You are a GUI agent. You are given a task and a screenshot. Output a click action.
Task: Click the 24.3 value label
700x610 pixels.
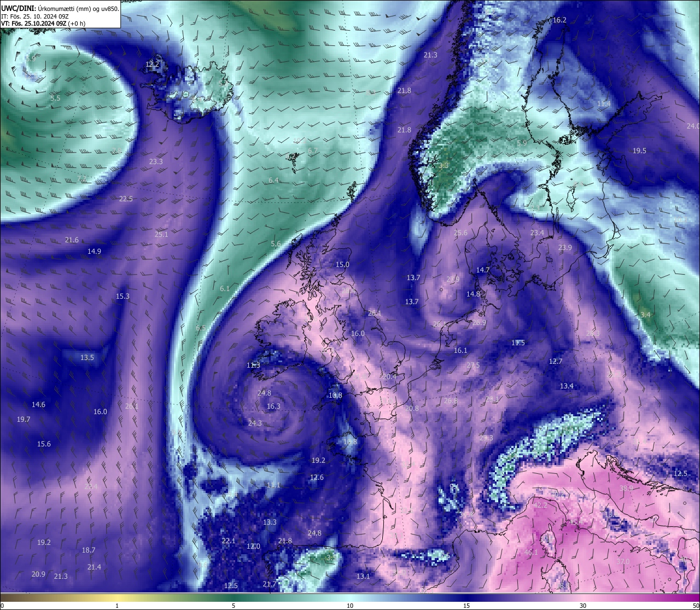(255, 423)
